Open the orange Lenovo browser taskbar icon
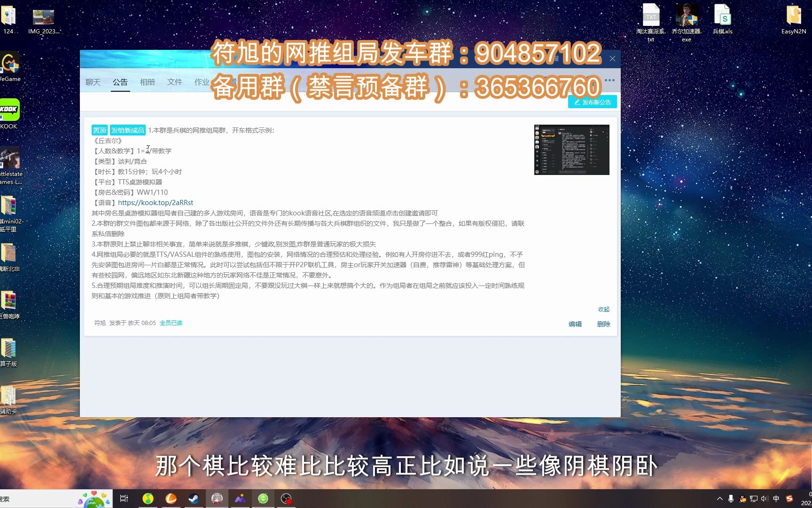 click(x=171, y=499)
